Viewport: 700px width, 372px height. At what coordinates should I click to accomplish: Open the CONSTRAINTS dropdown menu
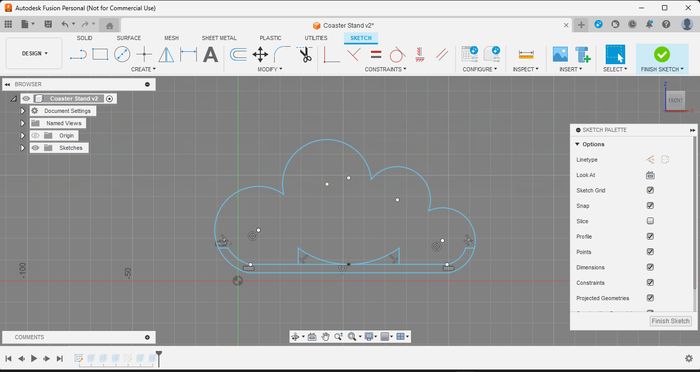coord(385,69)
